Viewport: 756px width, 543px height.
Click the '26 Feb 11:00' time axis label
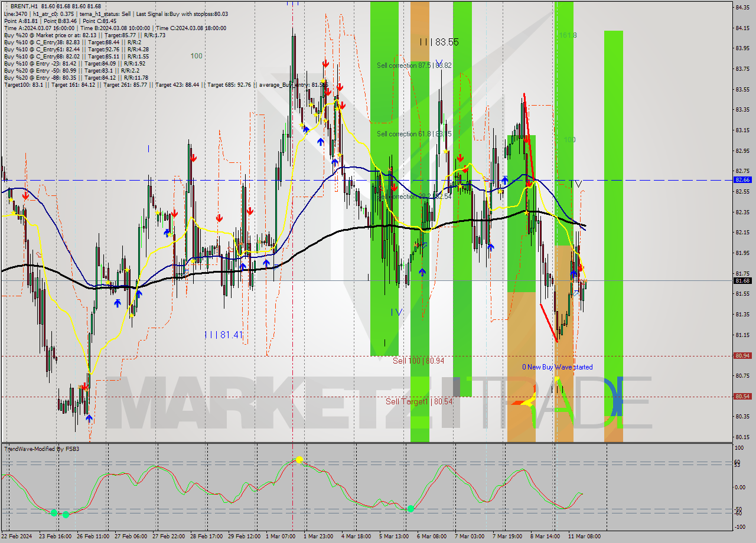pyautogui.click(x=94, y=537)
